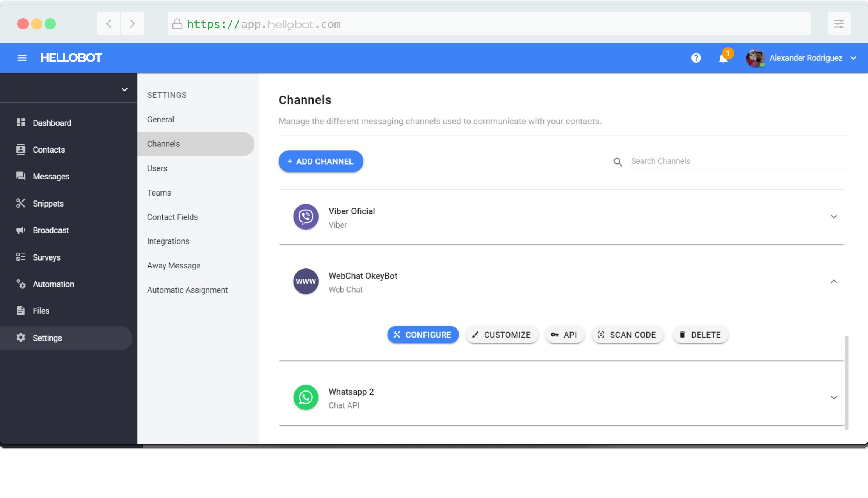Click the Settings gear icon
The width and height of the screenshot is (868, 498).
coord(21,338)
